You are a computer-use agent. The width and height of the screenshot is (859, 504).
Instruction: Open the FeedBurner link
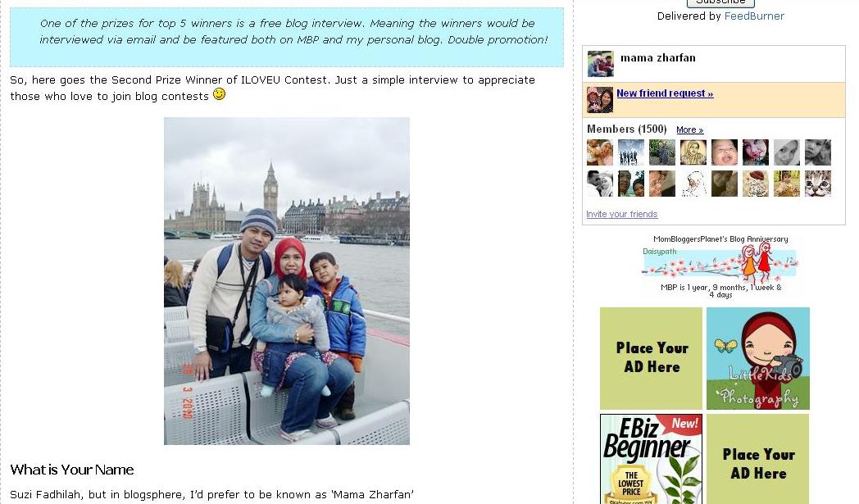click(x=754, y=16)
